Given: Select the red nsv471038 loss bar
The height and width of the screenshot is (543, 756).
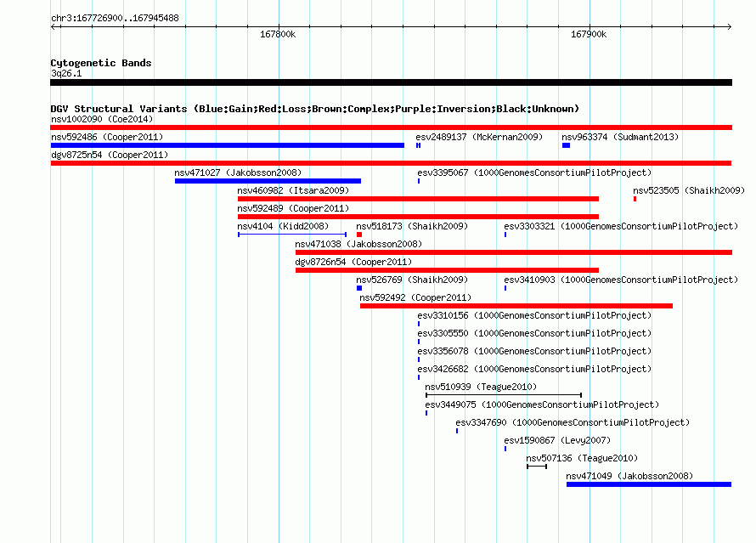Looking at the screenshot, I should pos(514,252).
